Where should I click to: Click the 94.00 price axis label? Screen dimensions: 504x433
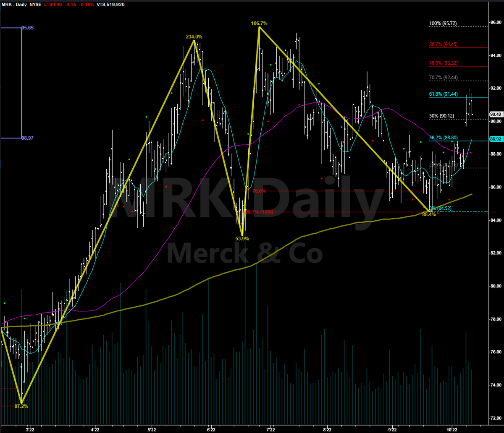point(496,55)
